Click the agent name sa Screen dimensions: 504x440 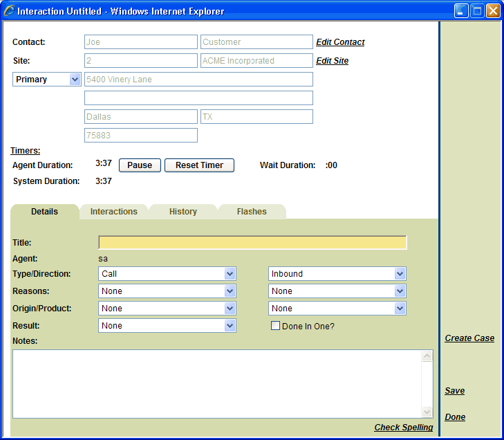click(103, 259)
